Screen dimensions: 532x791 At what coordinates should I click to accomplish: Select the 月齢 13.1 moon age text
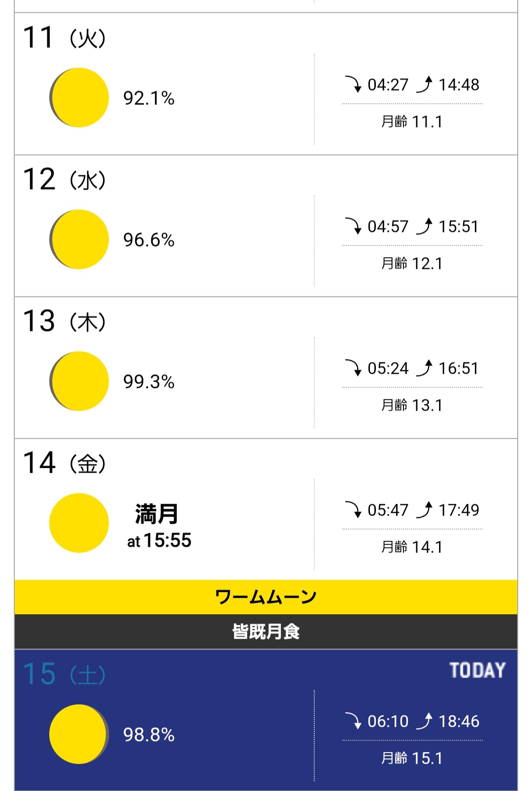click(412, 405)
